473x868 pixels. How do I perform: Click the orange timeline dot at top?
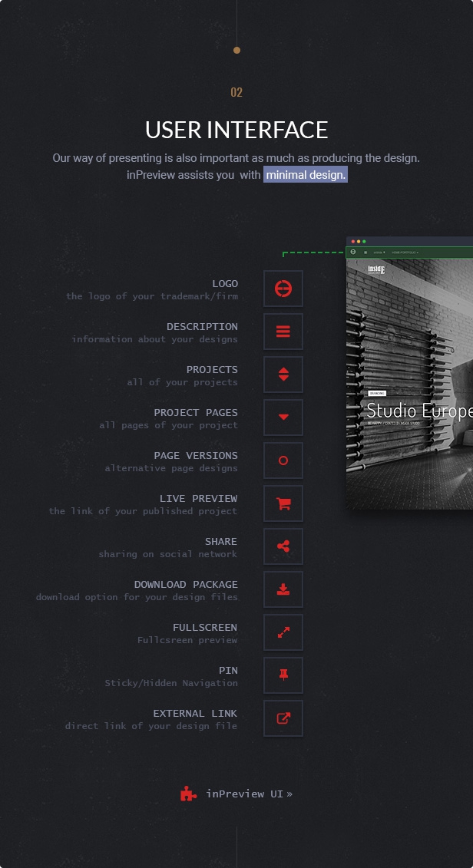coord(237,50)
